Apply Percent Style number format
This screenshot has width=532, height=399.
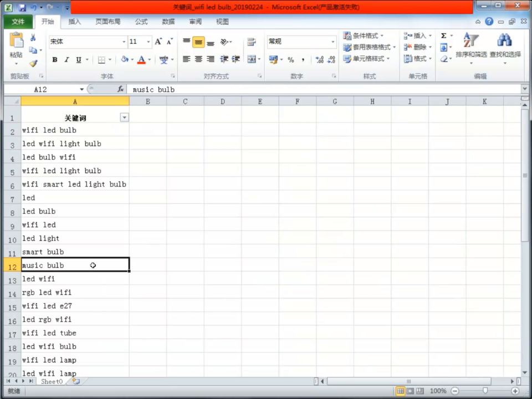pyautogui.click(x=291, y=60)
